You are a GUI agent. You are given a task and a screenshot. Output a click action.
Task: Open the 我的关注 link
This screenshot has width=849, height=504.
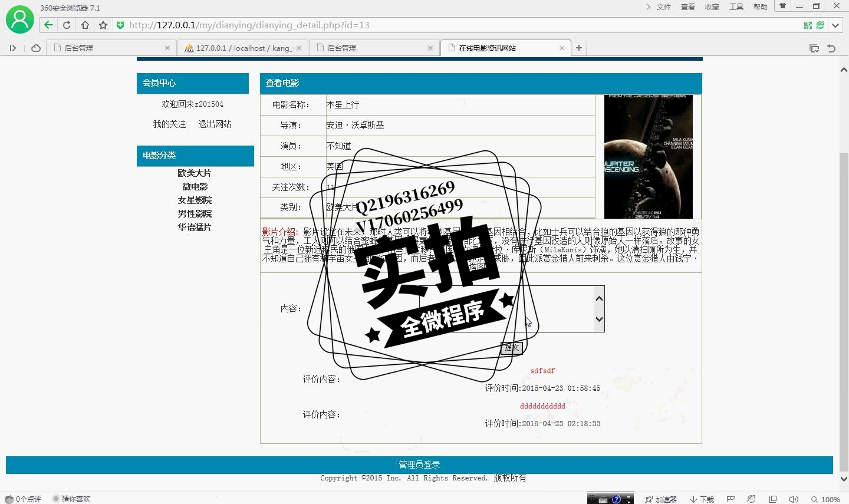(x=169, y=124)
